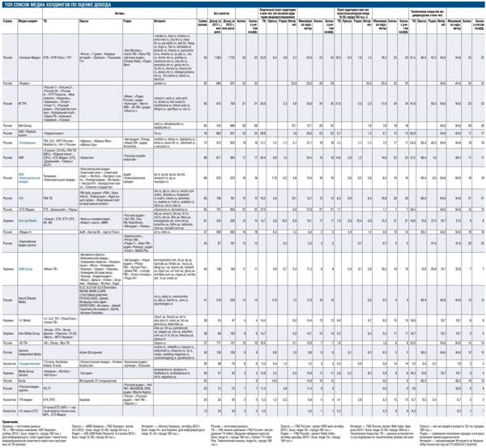Select the НМГ holding row

click(x=22, y=156)
